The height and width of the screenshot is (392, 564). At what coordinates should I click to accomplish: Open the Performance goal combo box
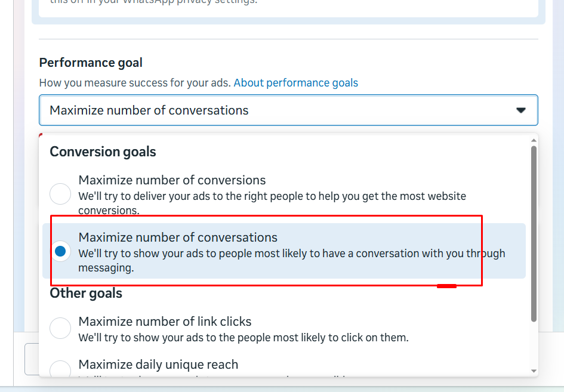[x=288, y=110]
